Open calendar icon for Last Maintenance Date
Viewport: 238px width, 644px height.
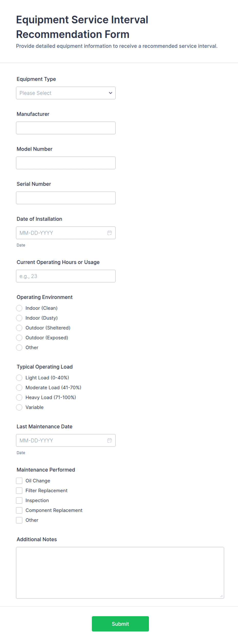coord(110,440)
